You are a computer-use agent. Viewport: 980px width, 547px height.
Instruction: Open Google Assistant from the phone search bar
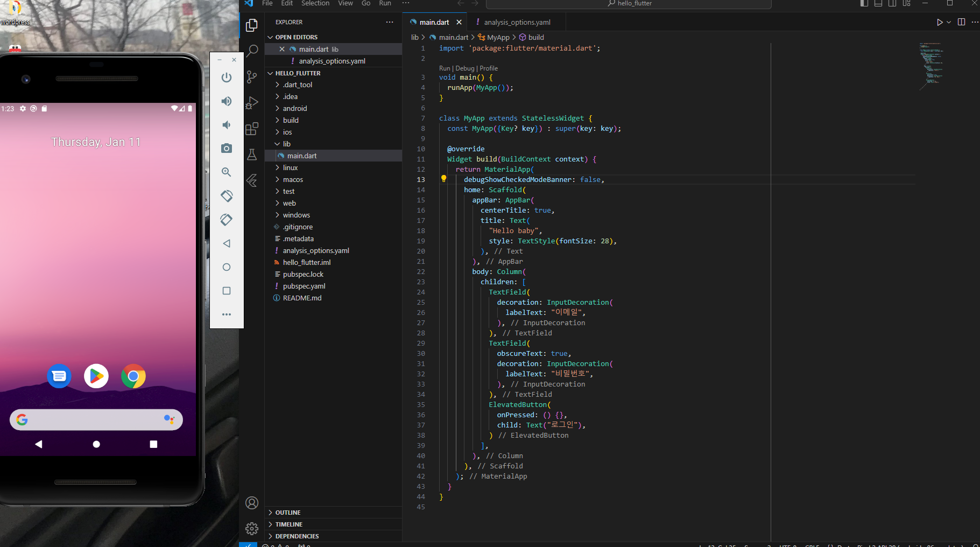click(x=169, y=419)
